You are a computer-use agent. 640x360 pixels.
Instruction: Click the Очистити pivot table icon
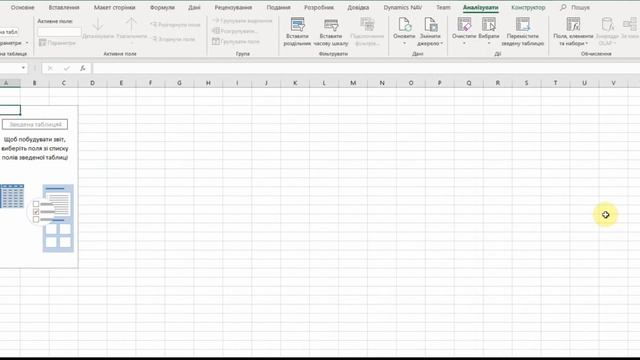464,24
